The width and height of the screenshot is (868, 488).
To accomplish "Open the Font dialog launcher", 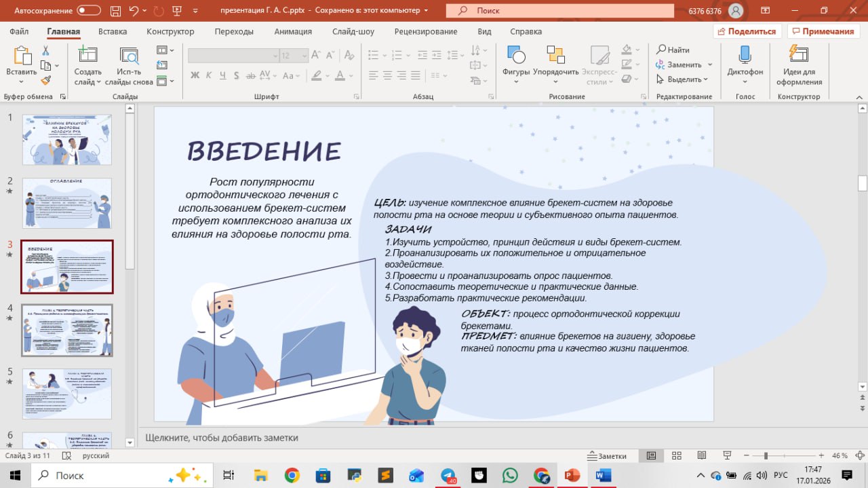I will 357,97.
